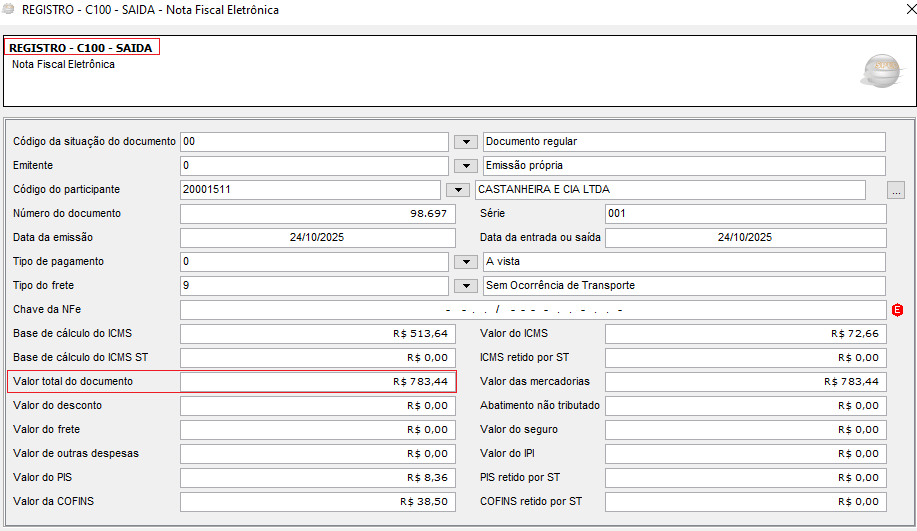Image resolution: width=917 pixels, height=531 pixels.
Task: Click the red error icon beside Chave da NFe
Action: pyautogui.click(x=897, y=310)
